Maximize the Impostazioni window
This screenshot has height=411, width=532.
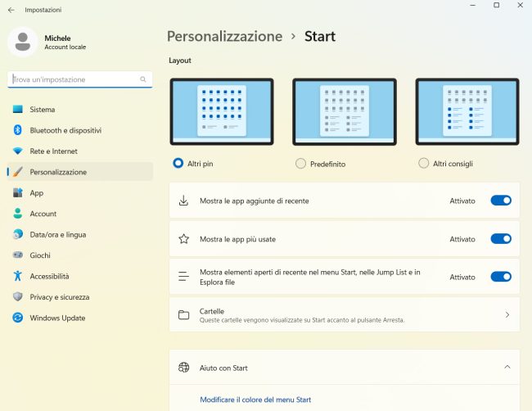click(496, 5)
